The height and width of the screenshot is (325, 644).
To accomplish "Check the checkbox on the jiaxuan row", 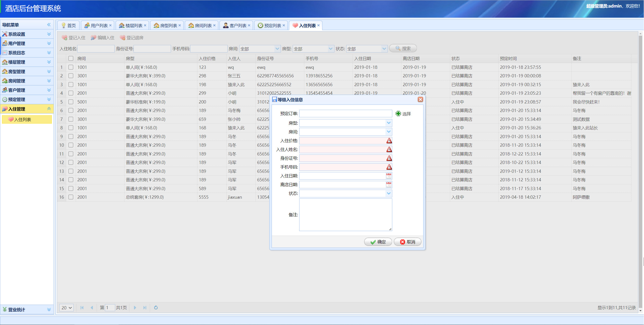I will click(71, 197).
